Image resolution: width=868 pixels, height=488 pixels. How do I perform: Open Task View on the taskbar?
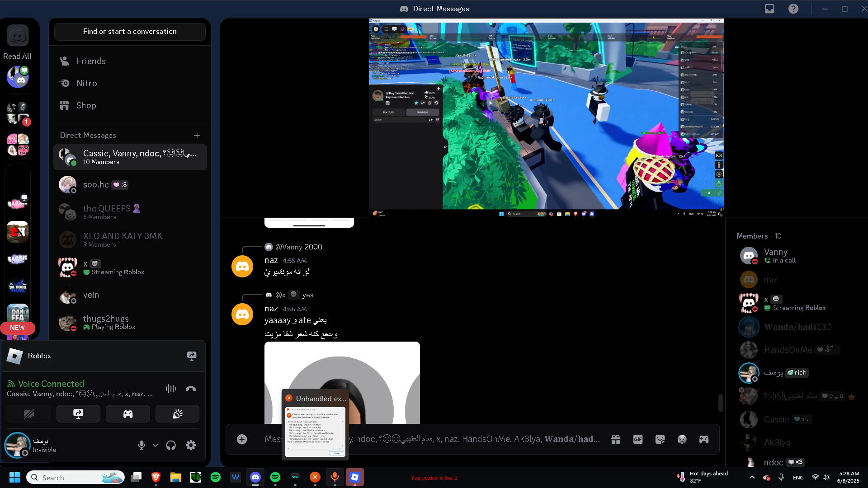(136, 477)
